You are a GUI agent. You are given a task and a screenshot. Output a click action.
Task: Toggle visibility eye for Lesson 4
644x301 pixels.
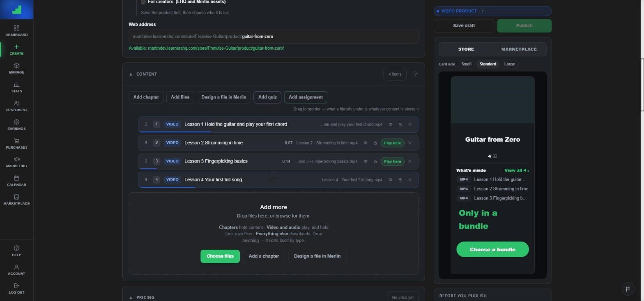[390, 180]
